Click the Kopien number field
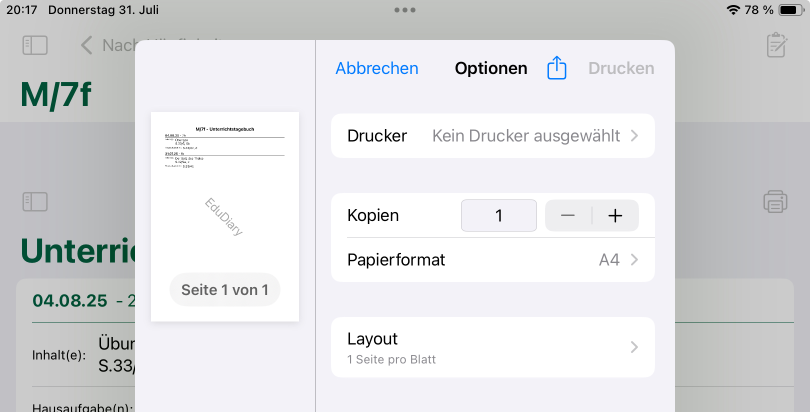 498,216
